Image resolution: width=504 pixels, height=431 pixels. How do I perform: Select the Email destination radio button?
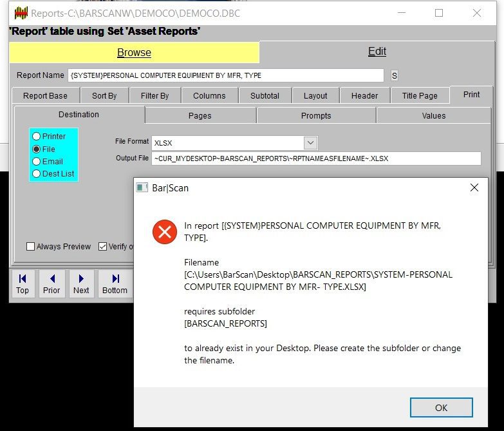pyautogui.click(x=37, y=162)
